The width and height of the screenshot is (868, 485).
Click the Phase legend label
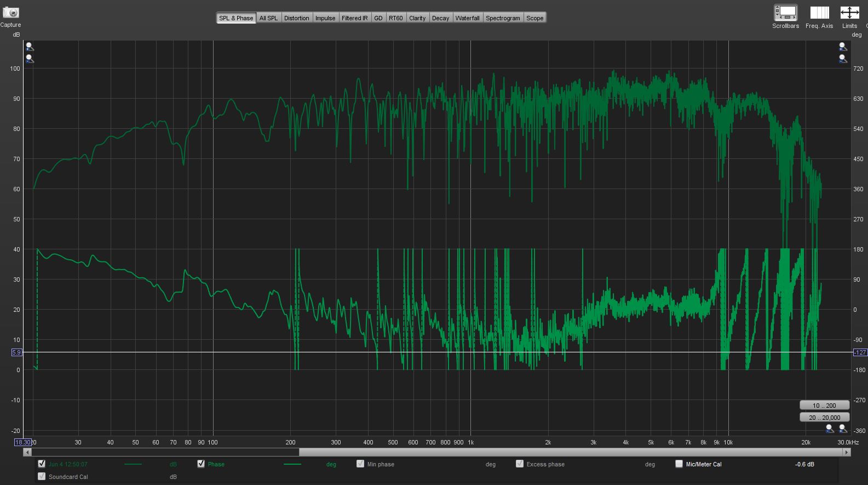click(216, 464)
